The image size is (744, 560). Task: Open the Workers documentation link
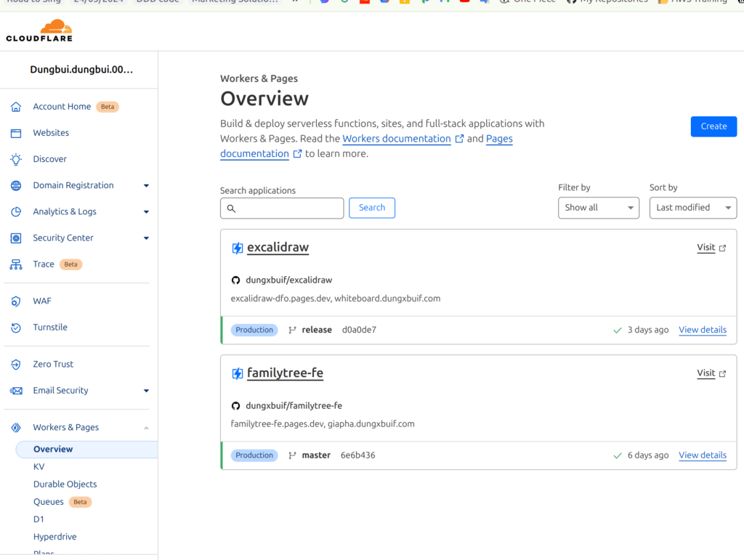tap(397, 139)
